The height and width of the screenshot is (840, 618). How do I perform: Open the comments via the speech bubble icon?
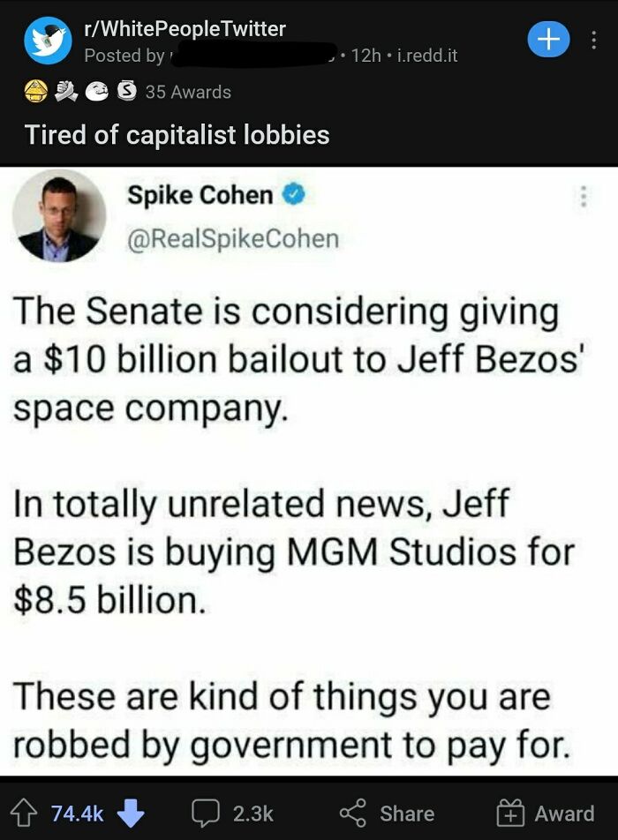pos(205,813)
